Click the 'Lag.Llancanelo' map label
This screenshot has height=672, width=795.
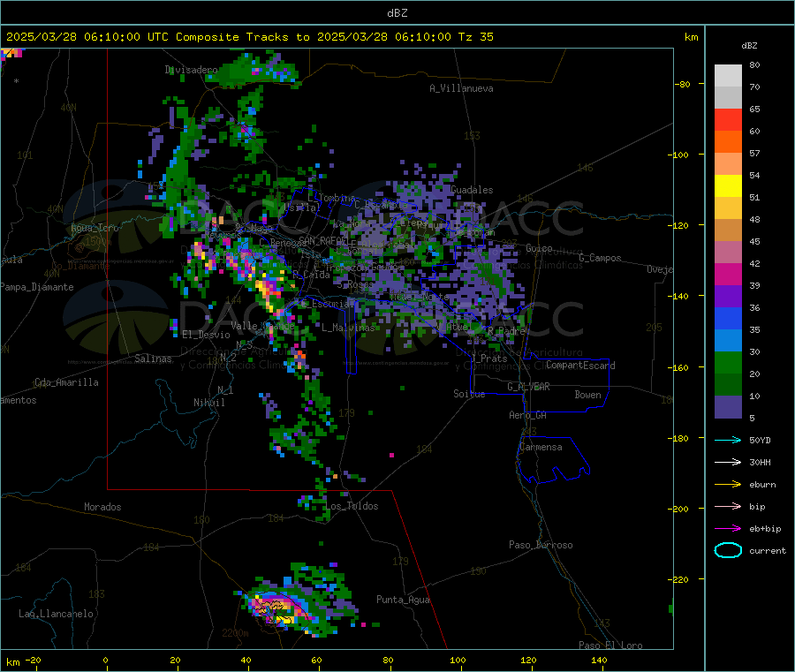pos(56,614)
